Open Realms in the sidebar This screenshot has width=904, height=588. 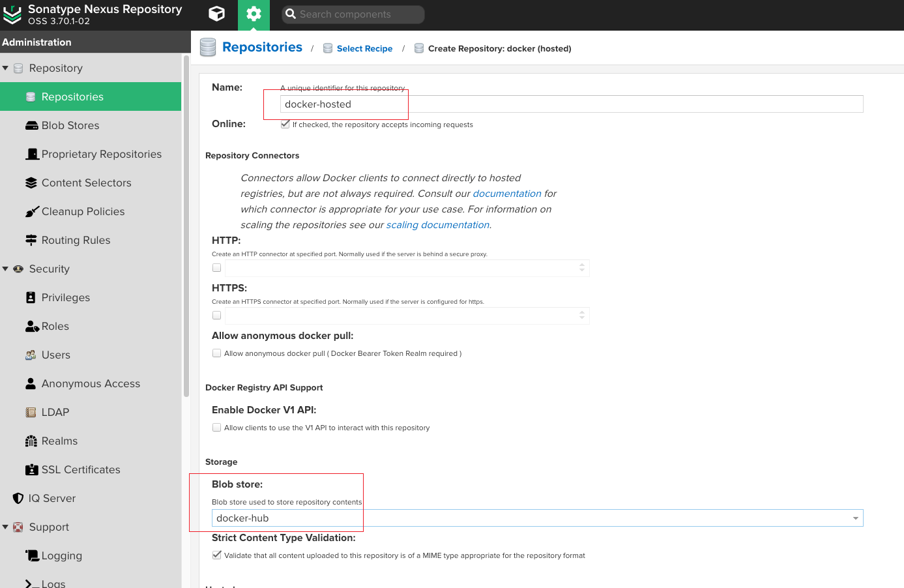[91, 441]
